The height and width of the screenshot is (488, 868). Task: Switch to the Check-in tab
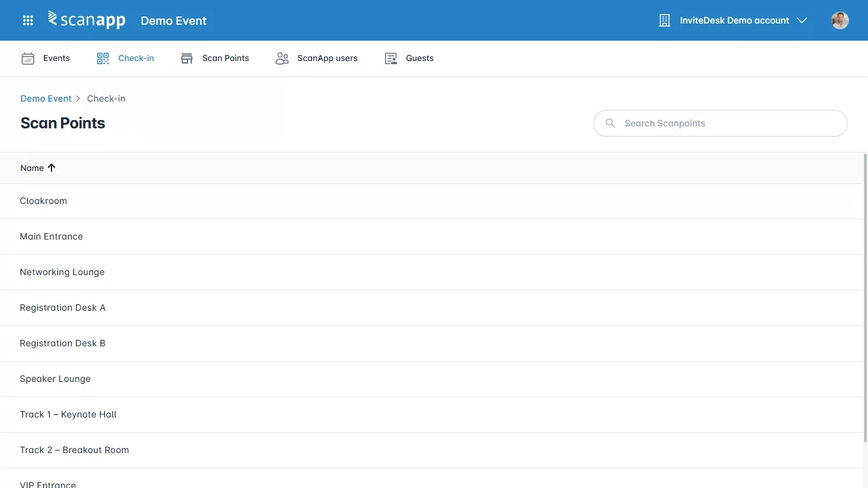coord(125,58)
